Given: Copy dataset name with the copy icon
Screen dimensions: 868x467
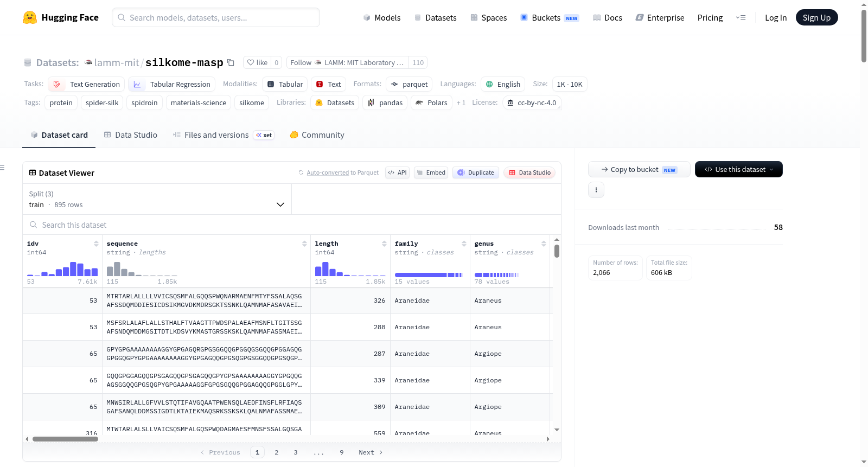Looking at the screenshot, I should 231,62.
